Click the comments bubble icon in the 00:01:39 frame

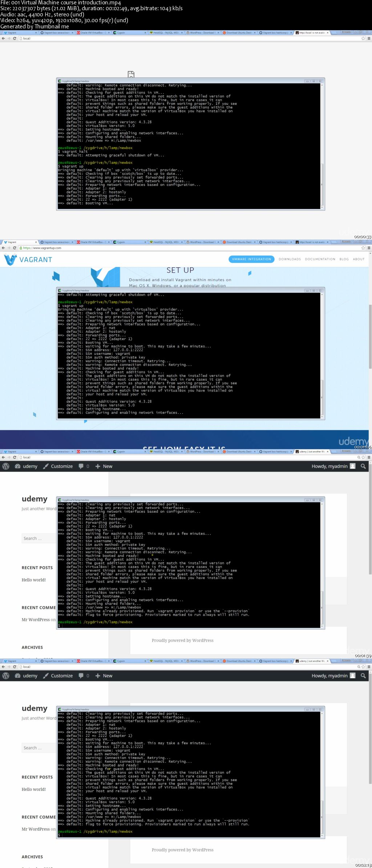[81, 466]
